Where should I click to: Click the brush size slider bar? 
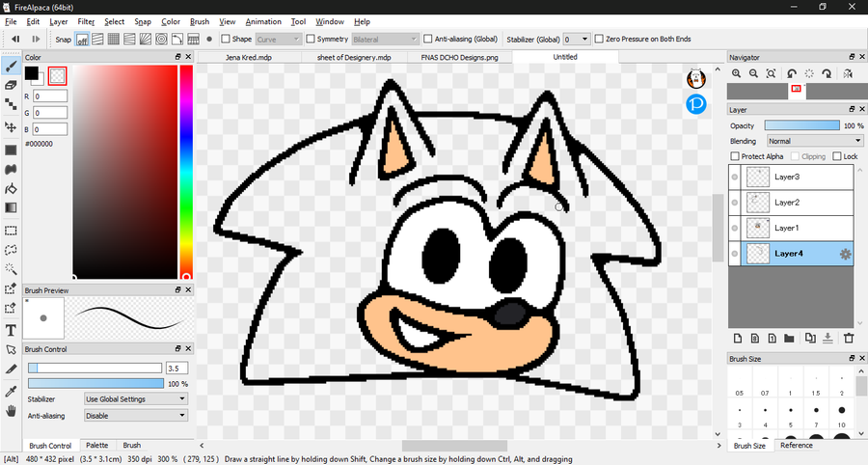pos(95,369)
